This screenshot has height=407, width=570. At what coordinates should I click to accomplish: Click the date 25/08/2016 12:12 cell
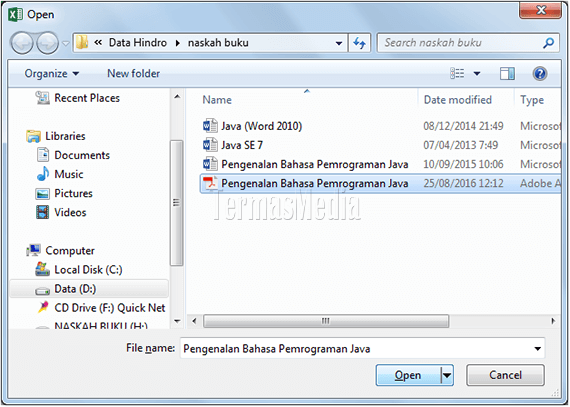(463, 184)
